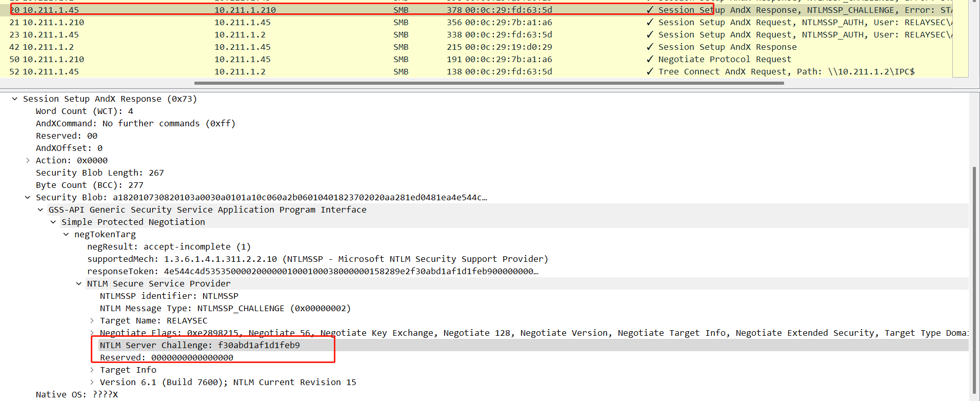The width and height of the screenshot is (980, 401).
Task: Select the NTLMSSP identifier: NTLMSSP field
Action: 169,296
